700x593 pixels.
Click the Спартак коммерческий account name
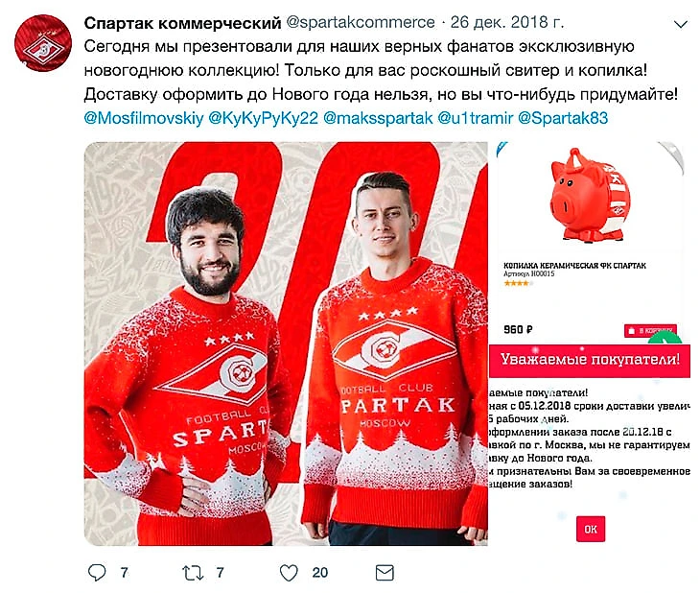pos(182,23)
